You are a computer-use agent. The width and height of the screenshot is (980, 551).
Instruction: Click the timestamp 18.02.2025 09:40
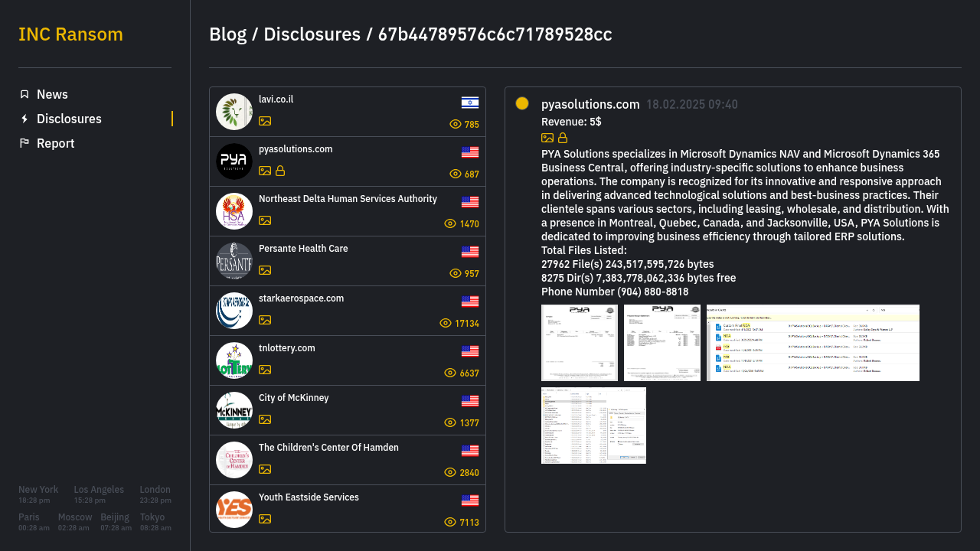pos(692,105)
